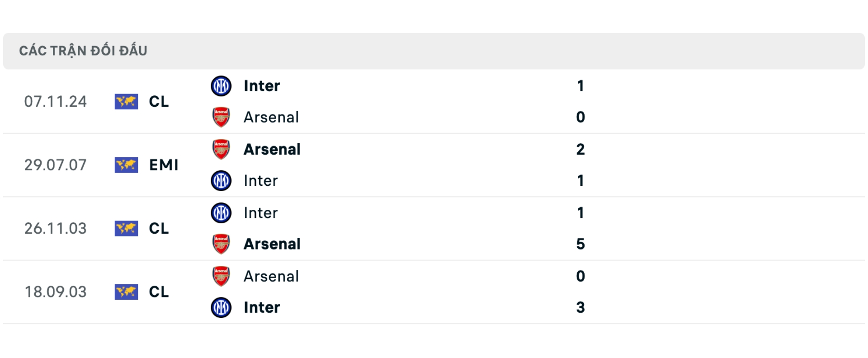Open the Inter logo in the 26.11.03 match
The image size is (868, 358).
click(x=221, y=213)
